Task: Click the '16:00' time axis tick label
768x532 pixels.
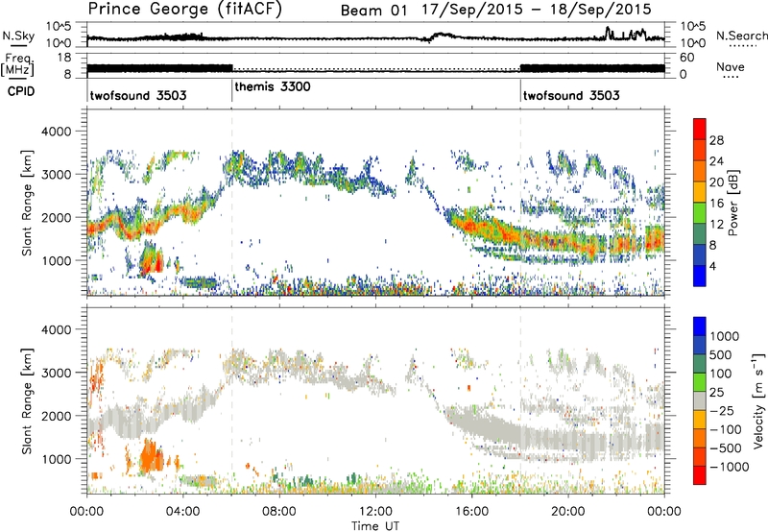Action: click(x=471, y=512)
